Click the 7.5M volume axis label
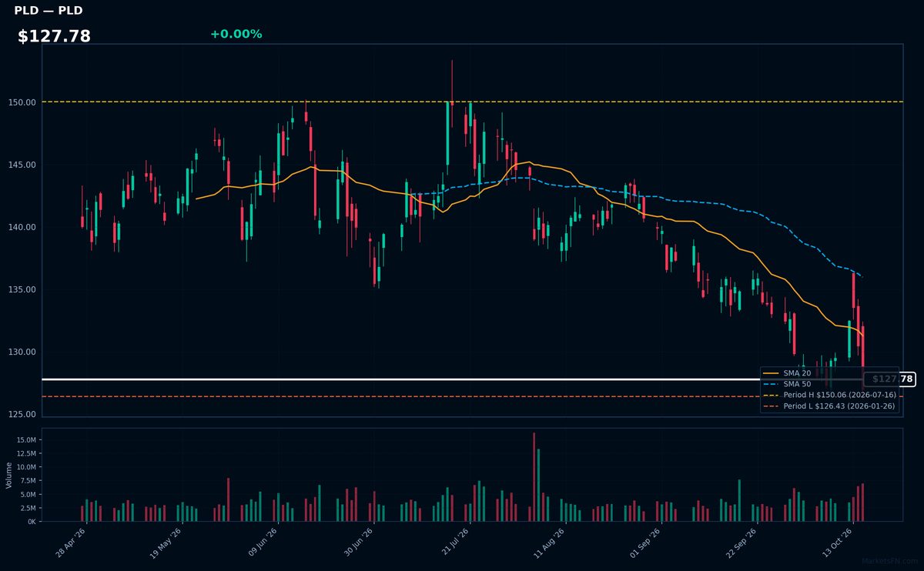 click(28, 480)
